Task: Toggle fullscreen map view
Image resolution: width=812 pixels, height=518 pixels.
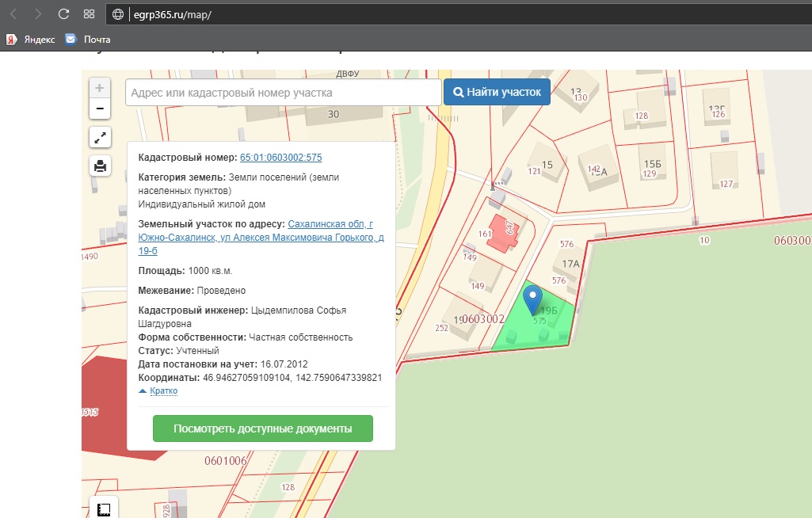Action: tap(100, 138)
